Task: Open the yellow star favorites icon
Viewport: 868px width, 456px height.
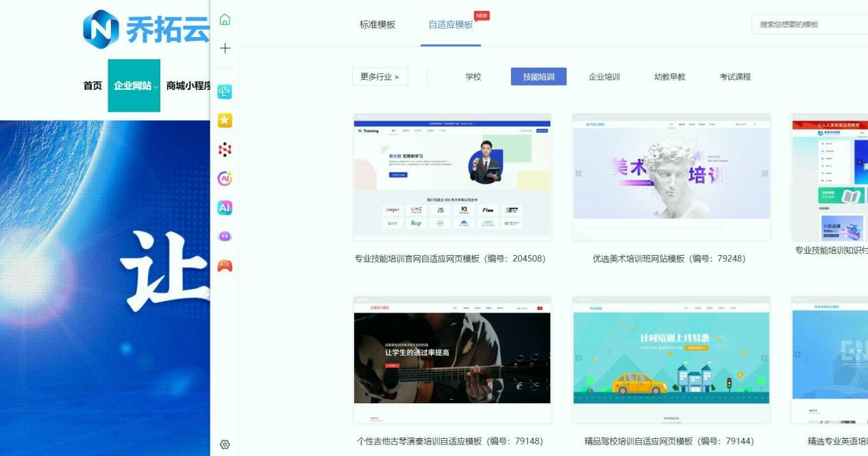Action: tap(225, 121)
